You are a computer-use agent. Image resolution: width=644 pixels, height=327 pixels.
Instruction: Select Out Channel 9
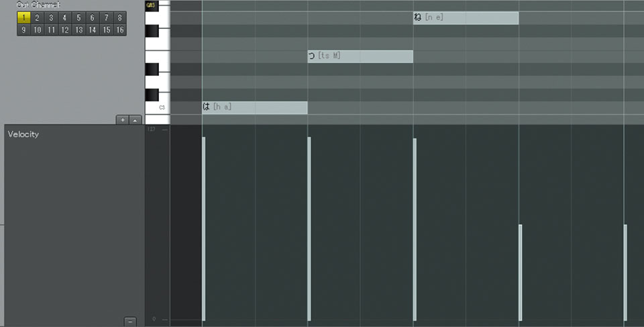point(24,30)
